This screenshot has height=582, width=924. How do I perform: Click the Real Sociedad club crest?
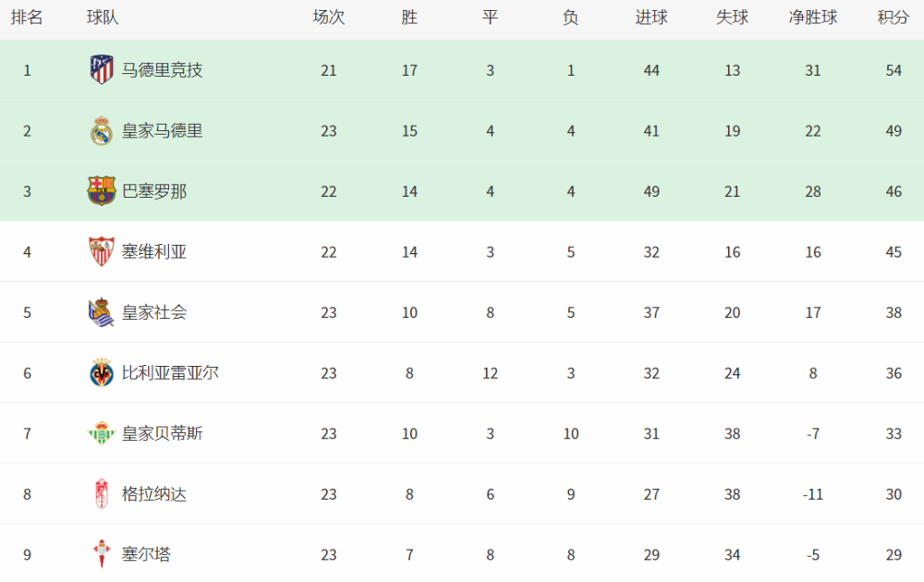102,312
